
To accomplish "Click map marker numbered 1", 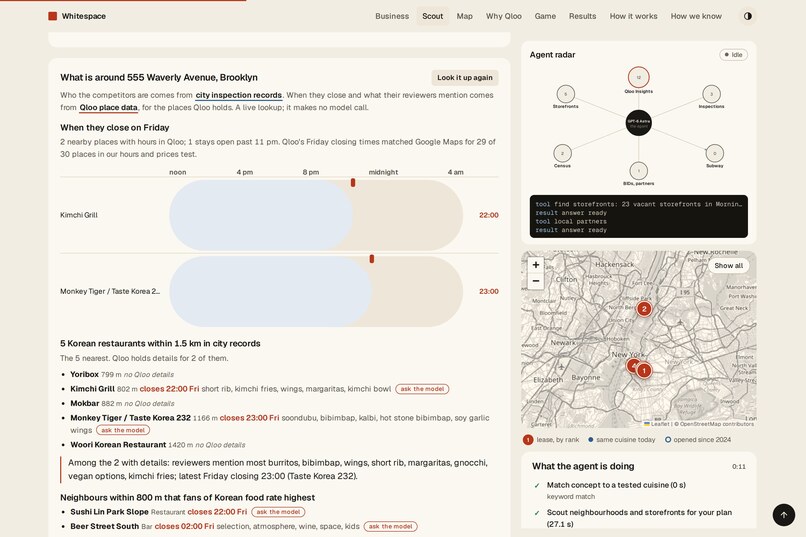I will tap(644, 370).
